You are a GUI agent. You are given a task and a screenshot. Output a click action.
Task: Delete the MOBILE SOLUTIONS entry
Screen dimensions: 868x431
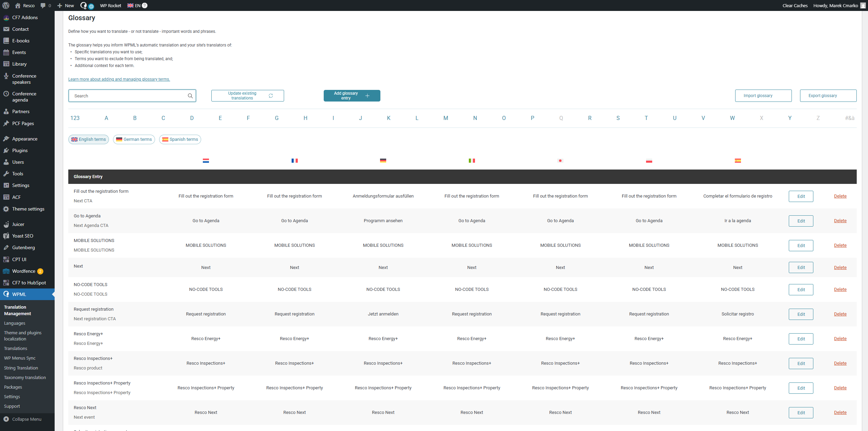click(840, 245)
